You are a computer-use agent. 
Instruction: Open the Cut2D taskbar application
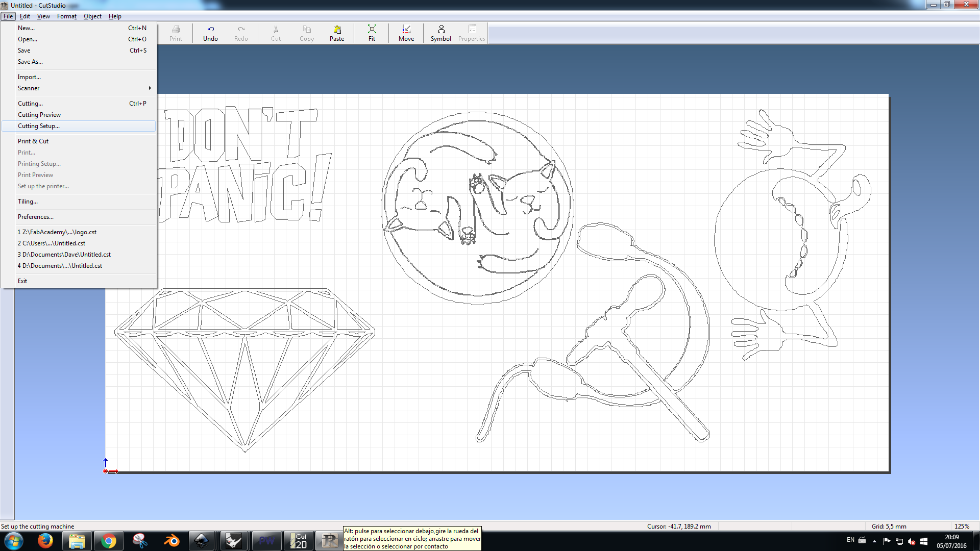tap(298, 541)
